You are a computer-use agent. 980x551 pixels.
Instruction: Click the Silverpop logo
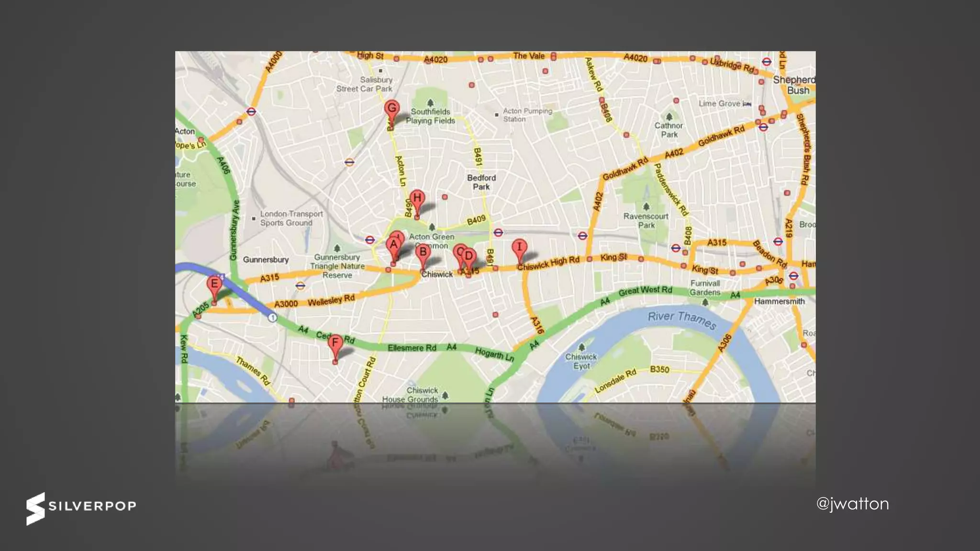[81, 508]
